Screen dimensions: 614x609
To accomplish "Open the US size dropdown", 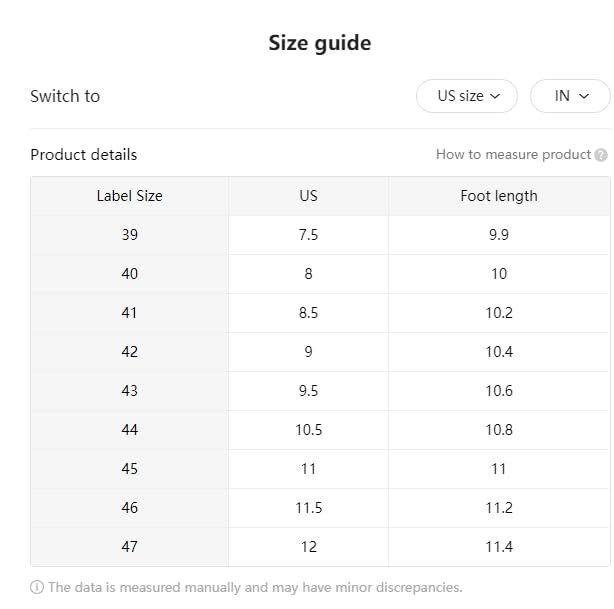I will coord(467,96).
